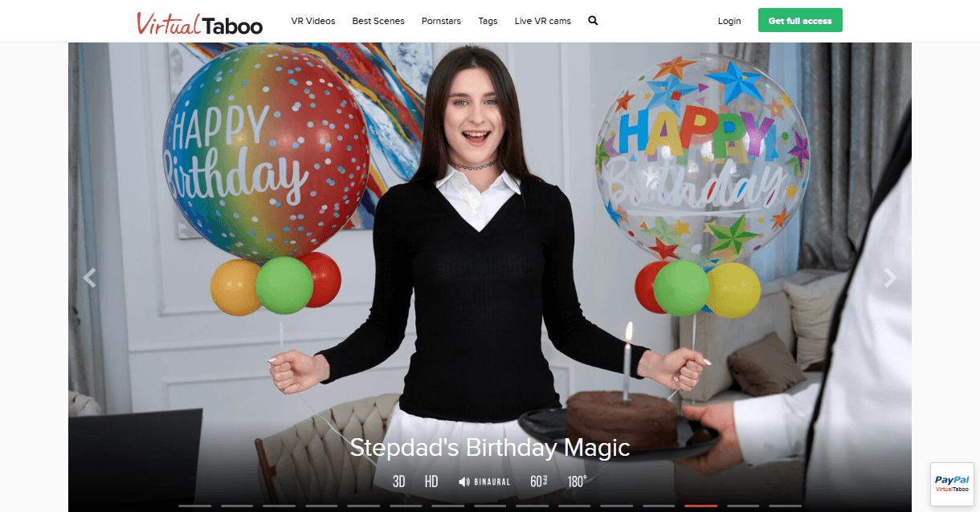Click the highlighted orange slide indicator

(x=700, y=506)
